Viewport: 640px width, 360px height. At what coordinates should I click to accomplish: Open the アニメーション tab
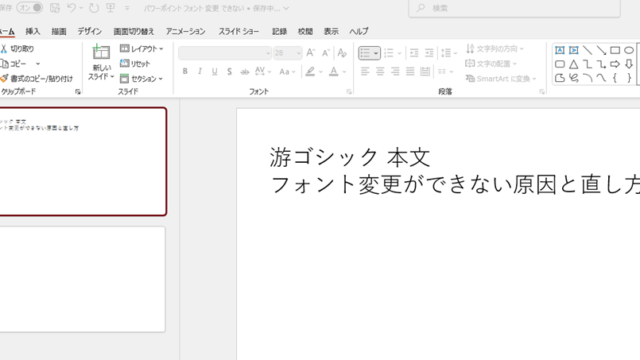[185, 31]
